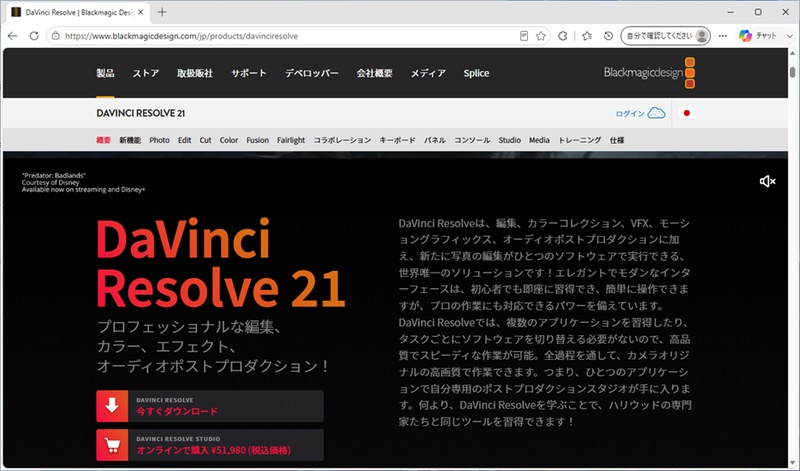The width and height of the screenshot is (800, 471).
Task: Open the favorites list icon
Action: tap(587, 36)
